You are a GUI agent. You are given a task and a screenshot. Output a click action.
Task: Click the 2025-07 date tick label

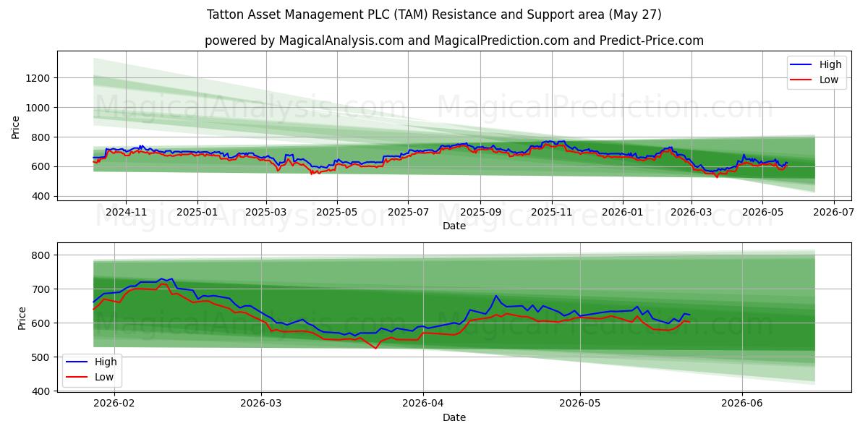pos(408,213)
